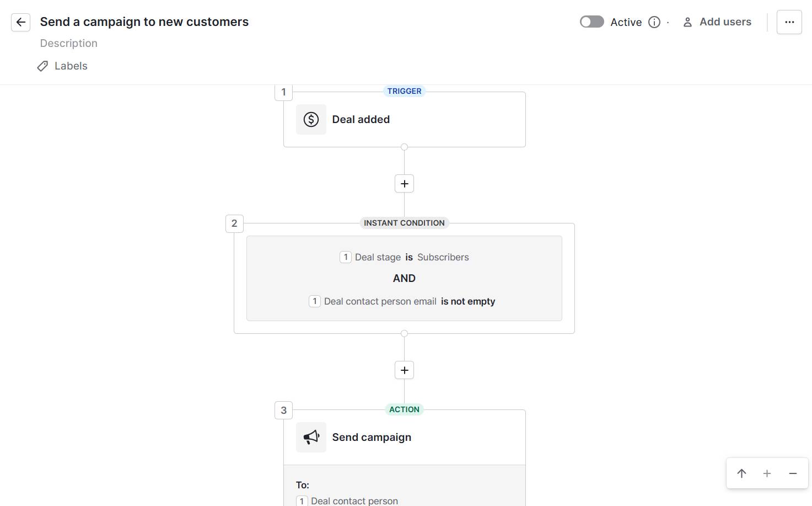Click the back arrow to exit the automation

pyautogui.click(x=20, y=22)
